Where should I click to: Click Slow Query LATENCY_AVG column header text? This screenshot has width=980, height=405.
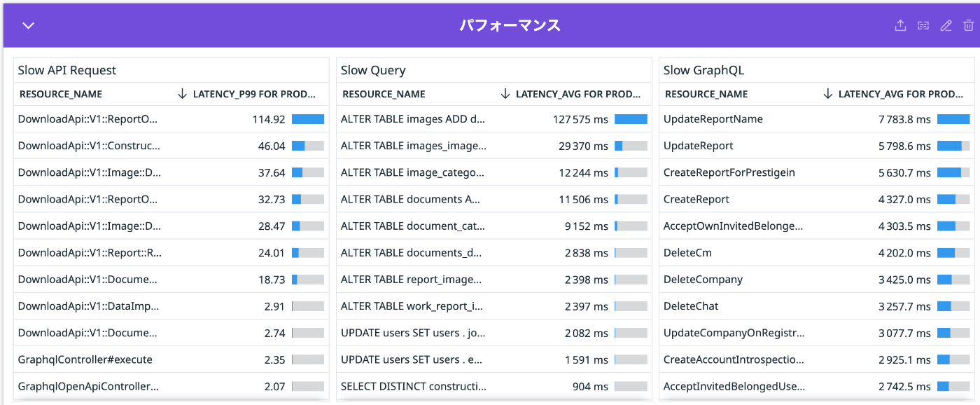pyautogui.click(x=577, y=94)
